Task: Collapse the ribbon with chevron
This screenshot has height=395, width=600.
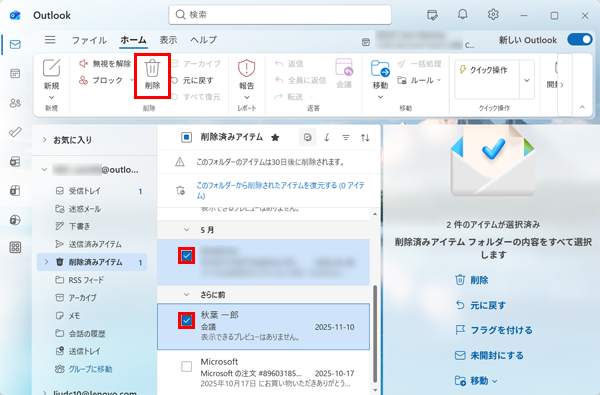Action: [x=582, y=107]
